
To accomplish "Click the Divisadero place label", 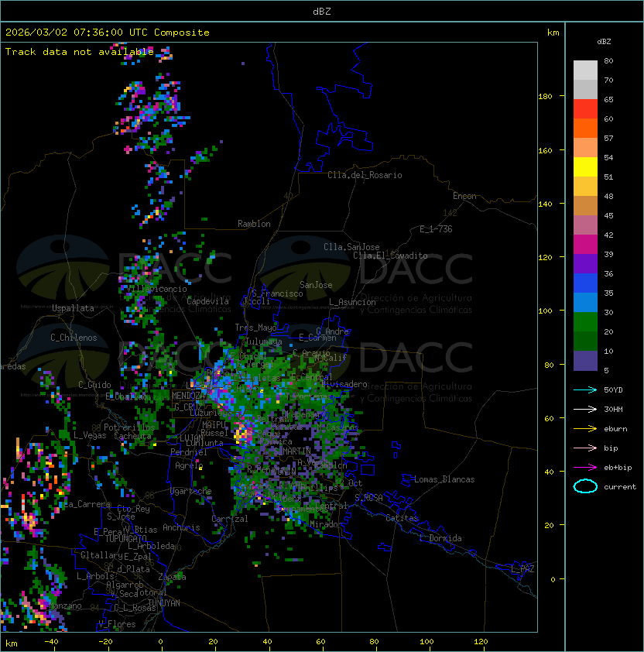I will click(x=344, y=384).
